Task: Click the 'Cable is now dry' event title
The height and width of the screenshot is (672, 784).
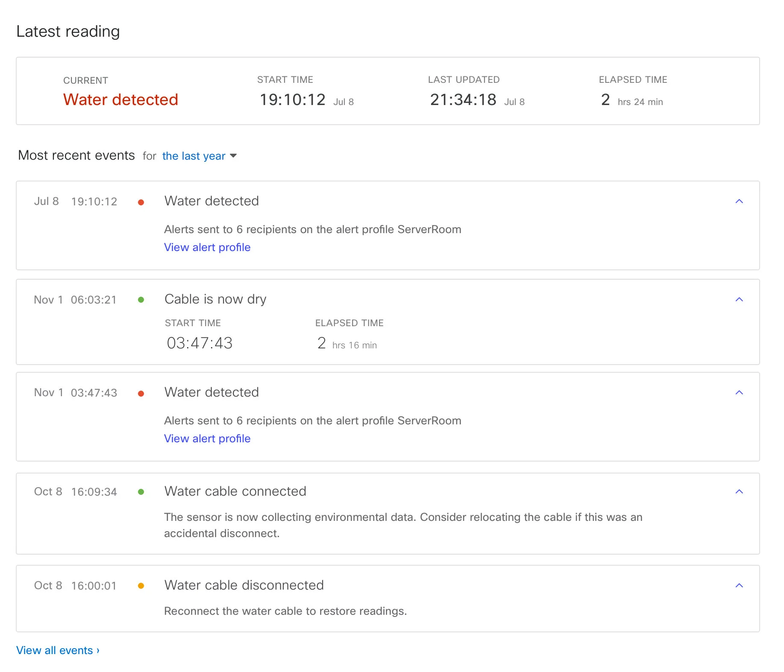Action: click(x=215, y=299)
